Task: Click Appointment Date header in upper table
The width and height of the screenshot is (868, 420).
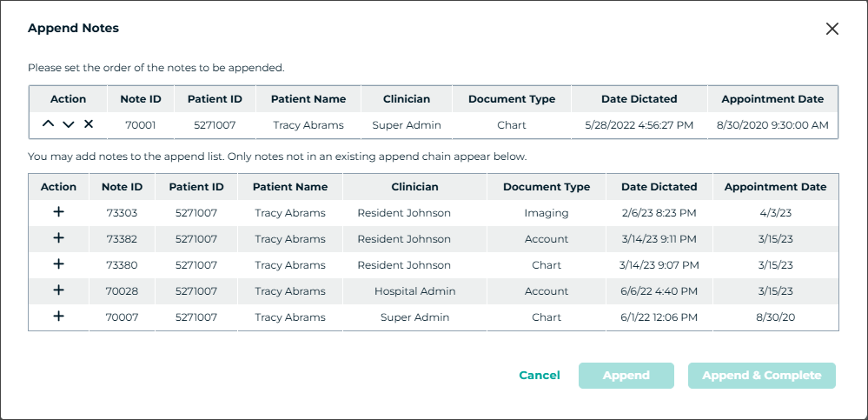Action: (x=772, y=98)
